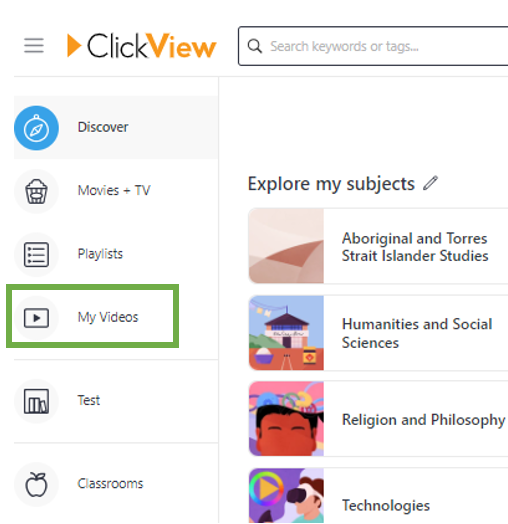The width and height of the screenshot is (508, 524).
Task: Select the Discover compass icon
Action: 36,128
